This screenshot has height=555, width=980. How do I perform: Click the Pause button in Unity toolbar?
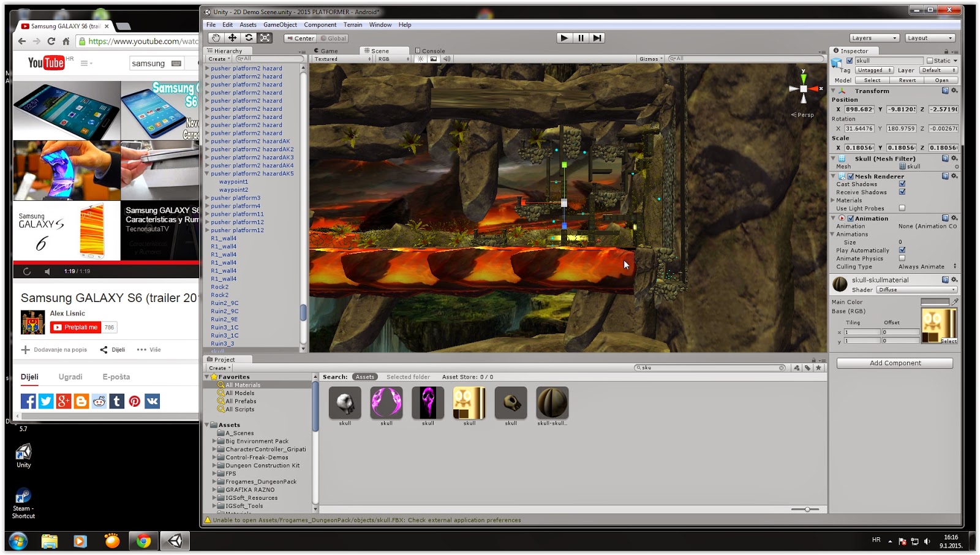[x=581, y=38]
